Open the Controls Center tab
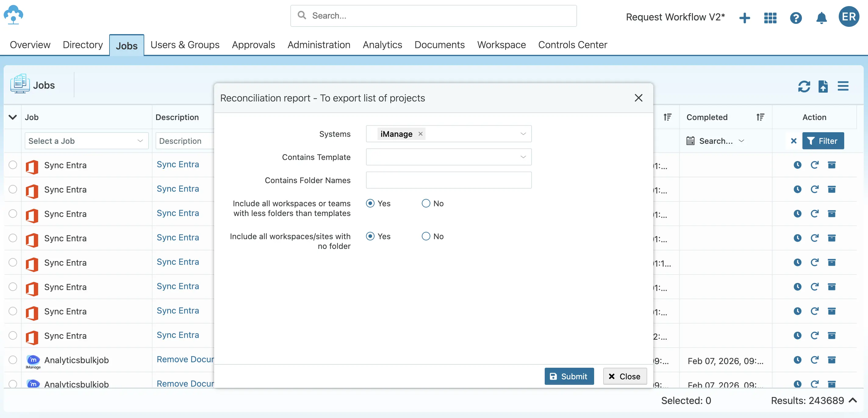The width and height of the screenshot is (868, 418). point(572,45)
